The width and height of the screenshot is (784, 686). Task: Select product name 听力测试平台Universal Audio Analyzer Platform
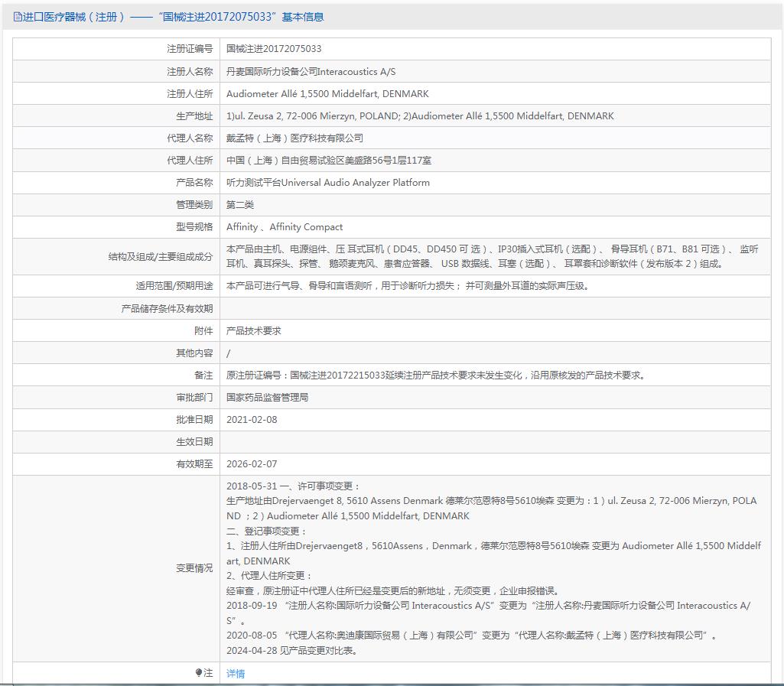coord(328,183)
